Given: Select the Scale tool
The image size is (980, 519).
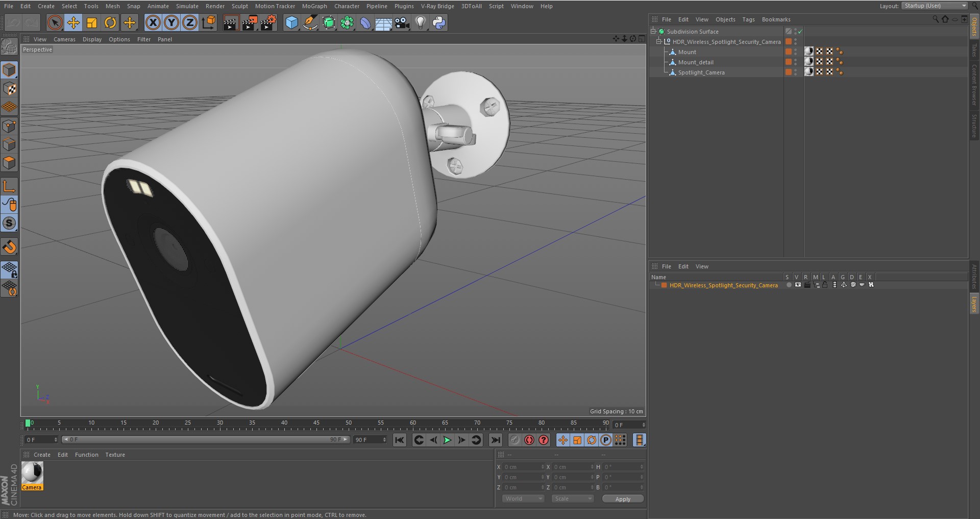Looking at the screenshot, I should click(x=92, y=22).
